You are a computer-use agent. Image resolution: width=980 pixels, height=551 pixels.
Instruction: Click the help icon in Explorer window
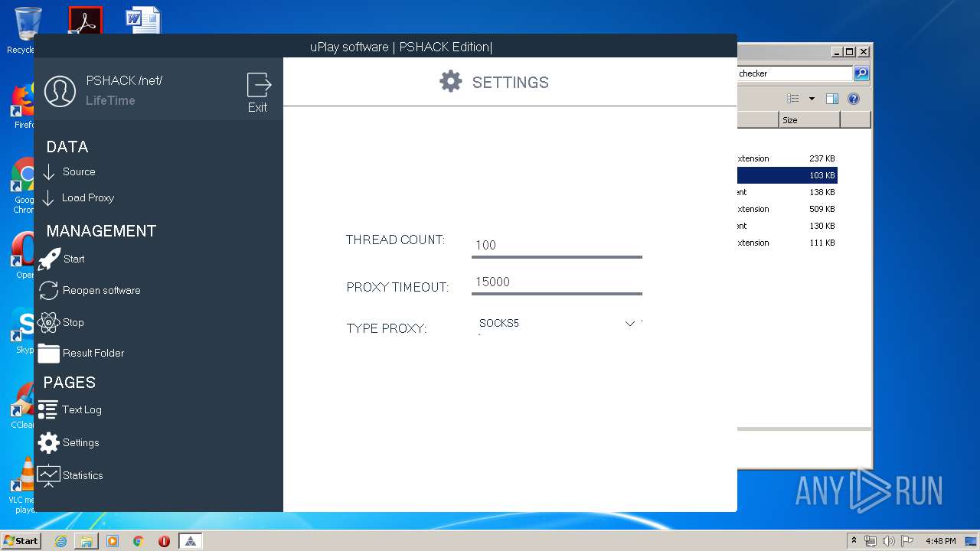coord(854,99)
